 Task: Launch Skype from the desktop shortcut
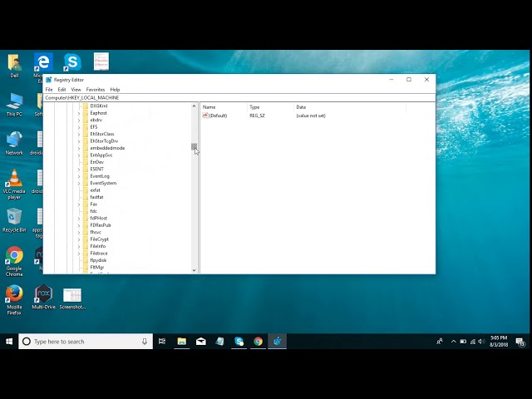(x=72, y=62)
